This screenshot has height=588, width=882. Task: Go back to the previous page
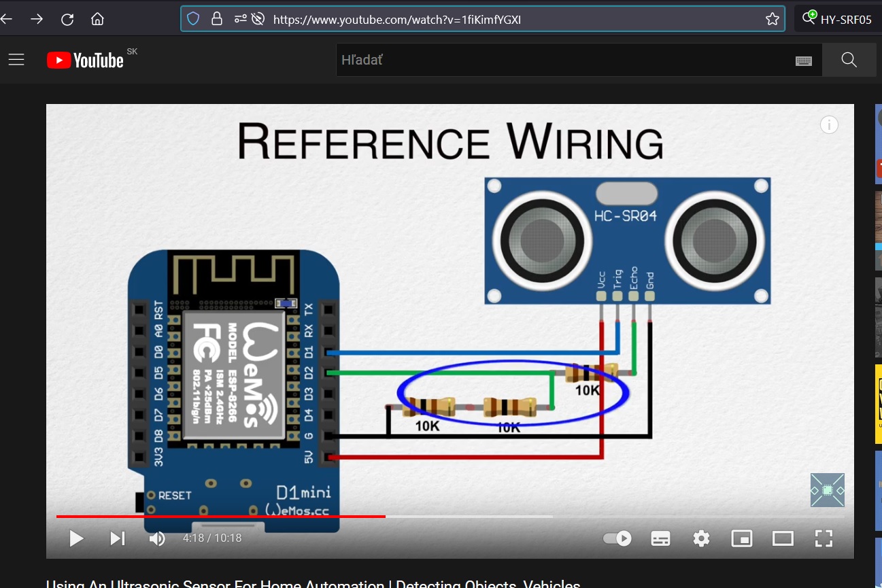[x=7, y=19]
